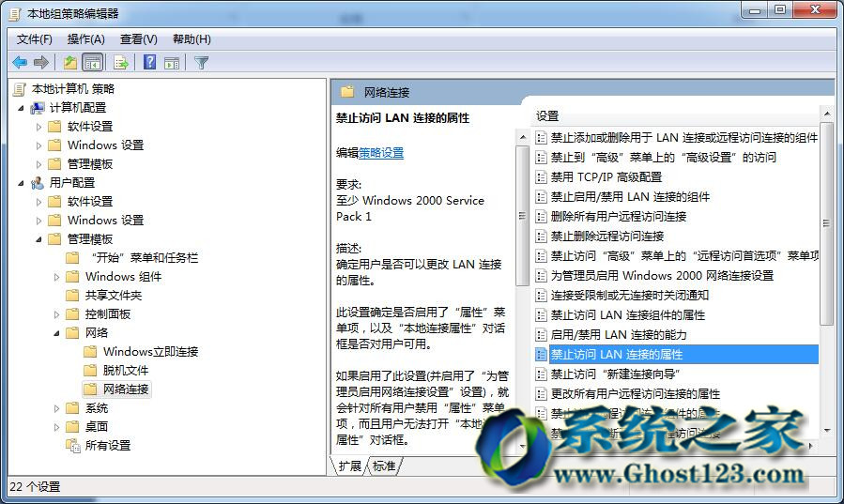Expand 管理模板 under 计算机配置
This screenshot has width=844, height=504.
point(38,164)
